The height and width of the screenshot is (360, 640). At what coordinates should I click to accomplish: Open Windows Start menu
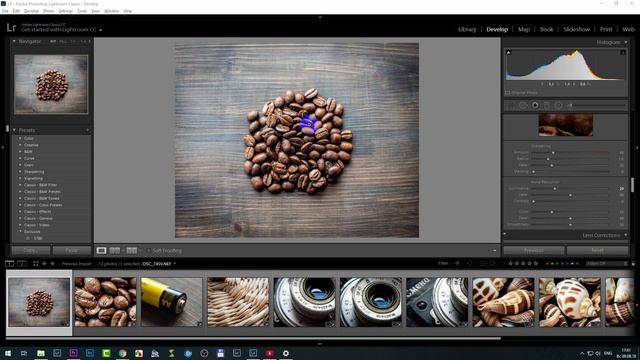[8, 353]
